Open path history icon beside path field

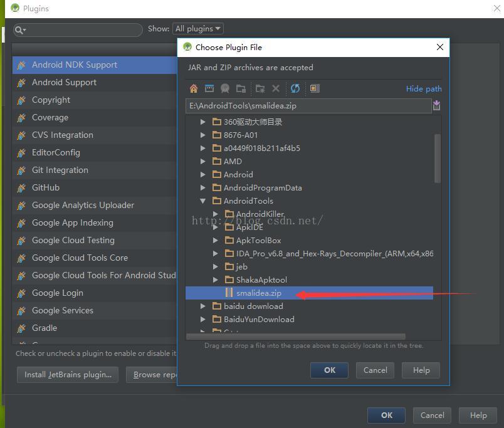pos(436,105)
